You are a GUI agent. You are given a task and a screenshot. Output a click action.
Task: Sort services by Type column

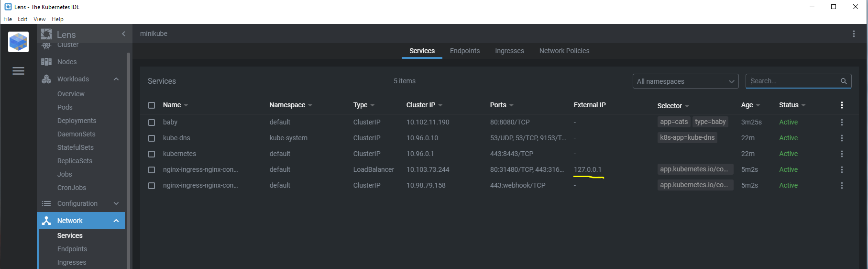click(x=363, y=105)
